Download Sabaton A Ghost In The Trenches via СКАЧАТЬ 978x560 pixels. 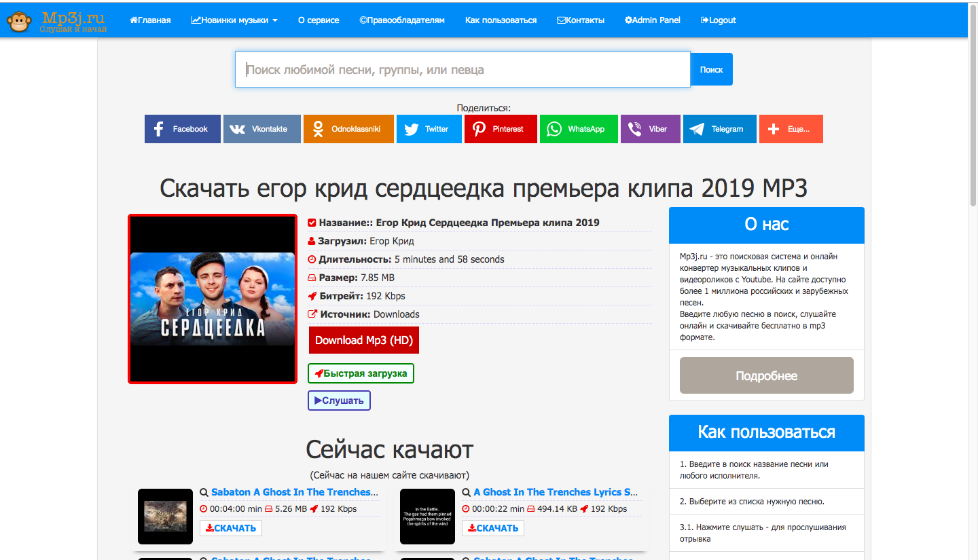tap(231, 528)
